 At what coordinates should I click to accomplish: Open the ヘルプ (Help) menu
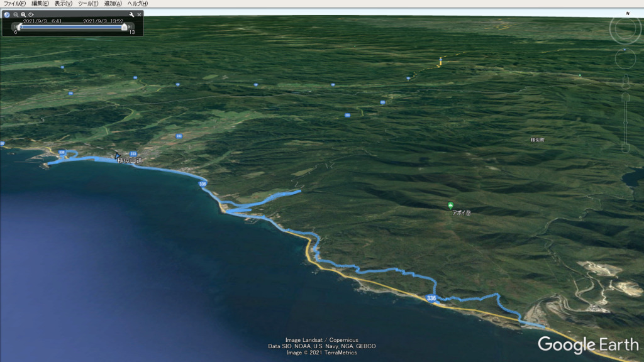pos(137,4)
